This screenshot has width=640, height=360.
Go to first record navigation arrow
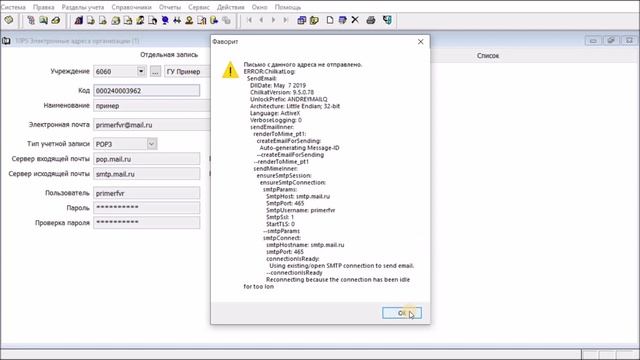point(249,20)
